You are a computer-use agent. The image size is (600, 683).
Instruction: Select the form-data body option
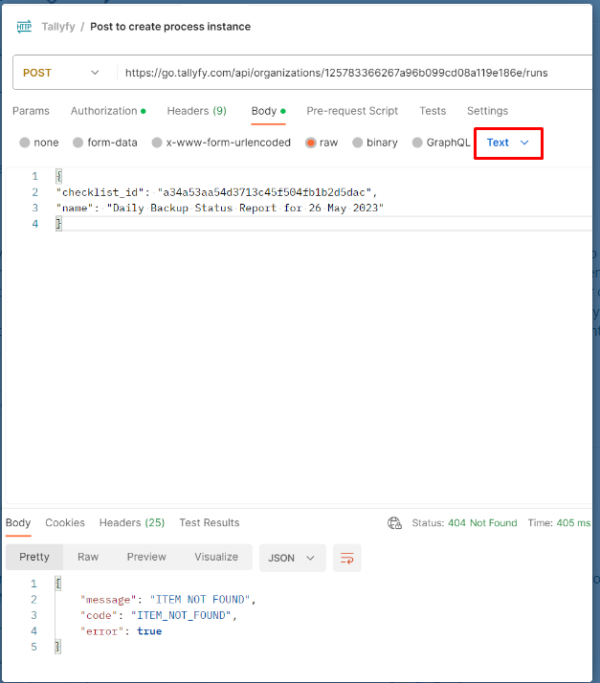pos(105,142)
